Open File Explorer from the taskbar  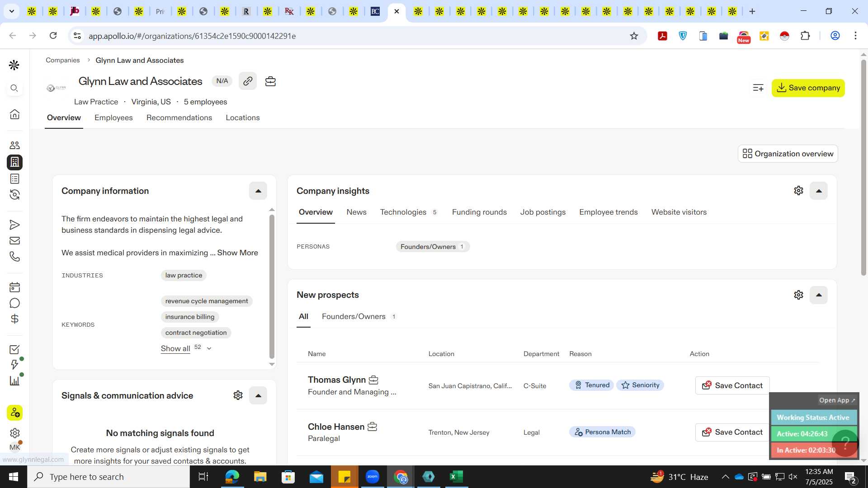(x=260, y=477)
